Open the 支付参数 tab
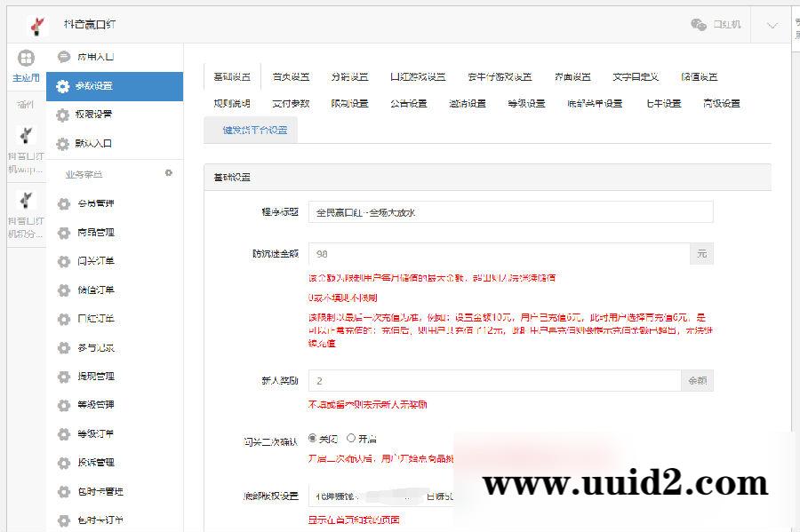The width and height of the screenshot is (800, 532). pos(286,104)
